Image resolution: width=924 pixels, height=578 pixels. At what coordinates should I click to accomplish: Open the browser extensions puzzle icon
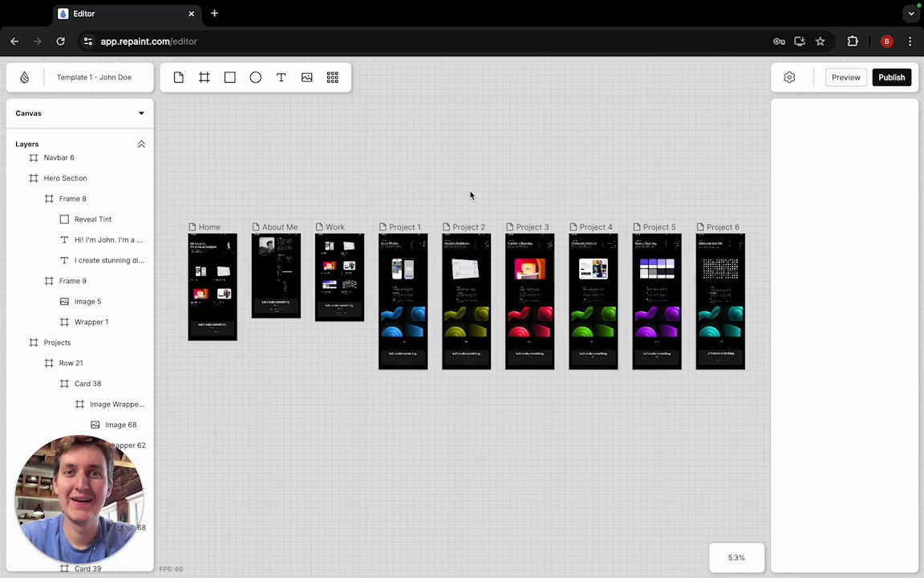click(x=853, y=41)
